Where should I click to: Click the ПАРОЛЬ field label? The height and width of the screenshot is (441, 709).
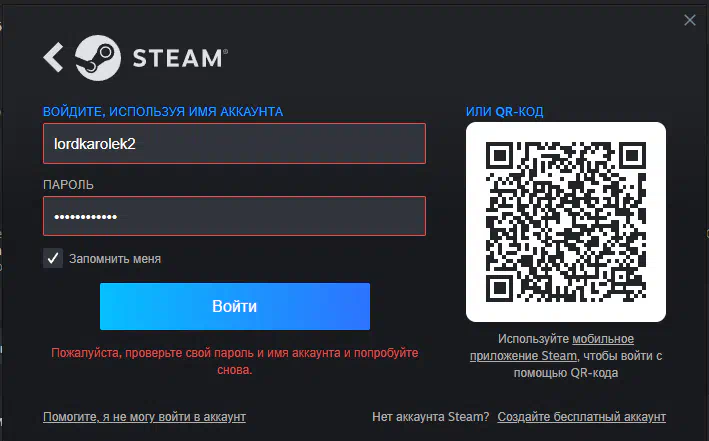[x=68, y=185]
